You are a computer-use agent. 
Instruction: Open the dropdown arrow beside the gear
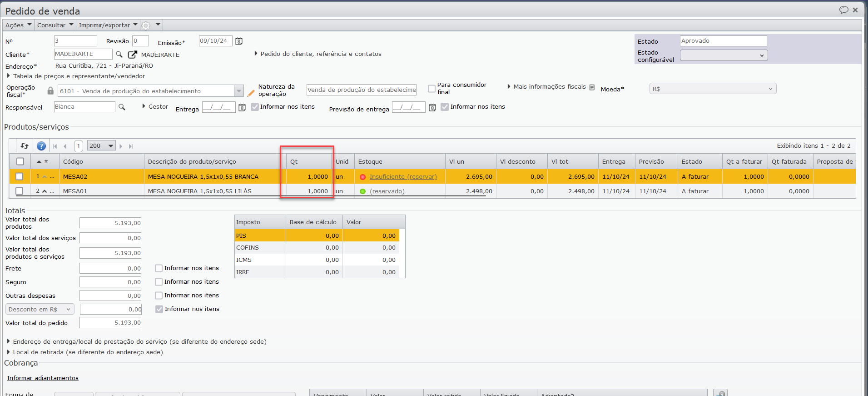pyautogui.click(x=158, y=25)
